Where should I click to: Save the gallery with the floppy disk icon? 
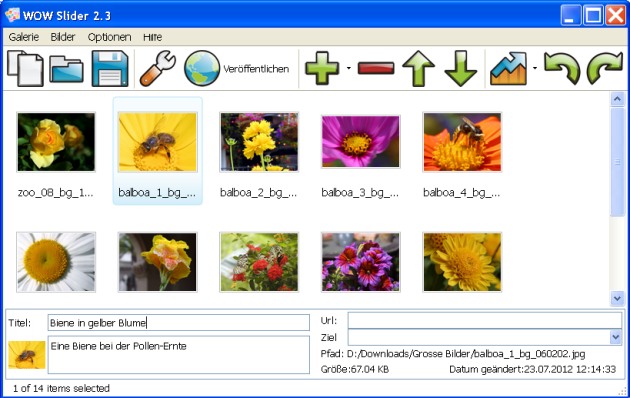point(110,68)
